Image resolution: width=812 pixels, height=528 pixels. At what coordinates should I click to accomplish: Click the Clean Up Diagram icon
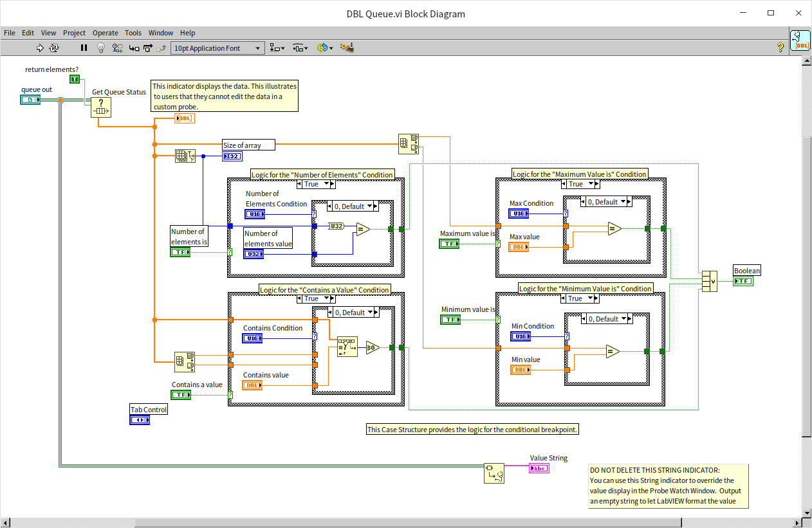point(347,48)
